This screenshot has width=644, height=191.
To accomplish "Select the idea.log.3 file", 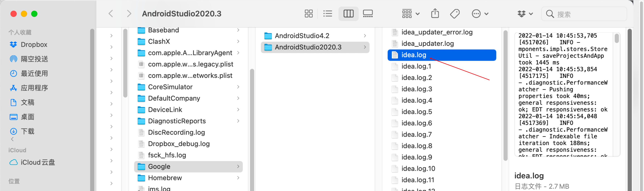I will tap(442, 89).
